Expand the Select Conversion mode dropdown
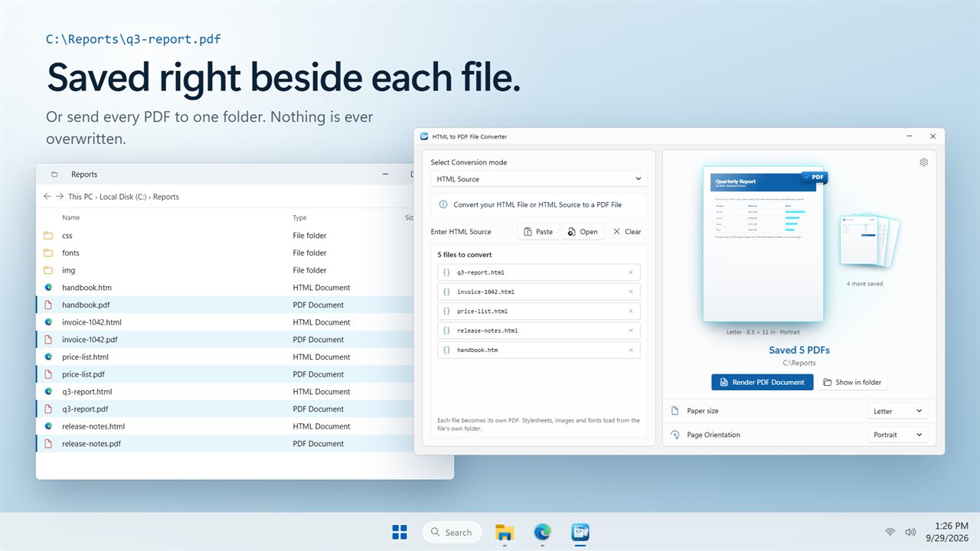 tap(539, 179)
